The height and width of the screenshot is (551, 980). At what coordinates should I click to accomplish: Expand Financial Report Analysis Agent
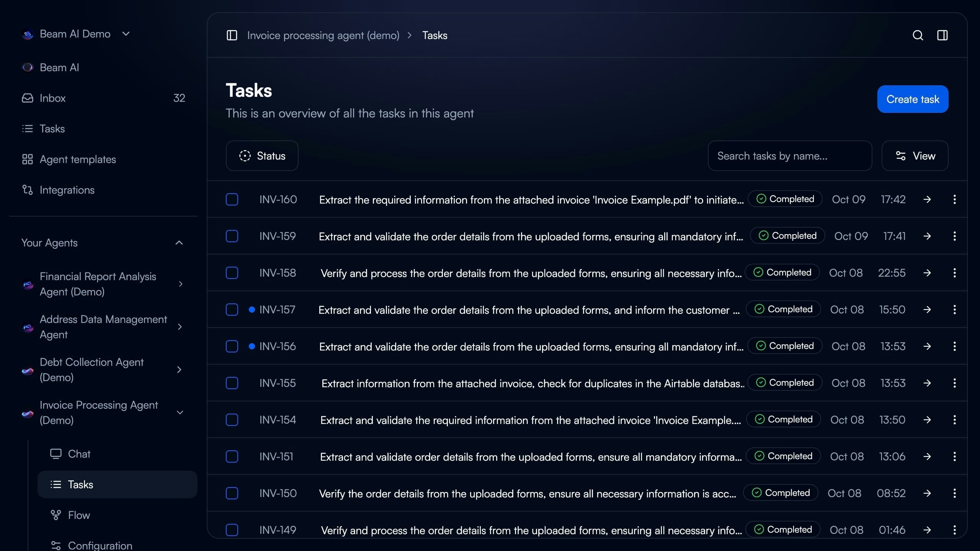(x=180, y=284)
